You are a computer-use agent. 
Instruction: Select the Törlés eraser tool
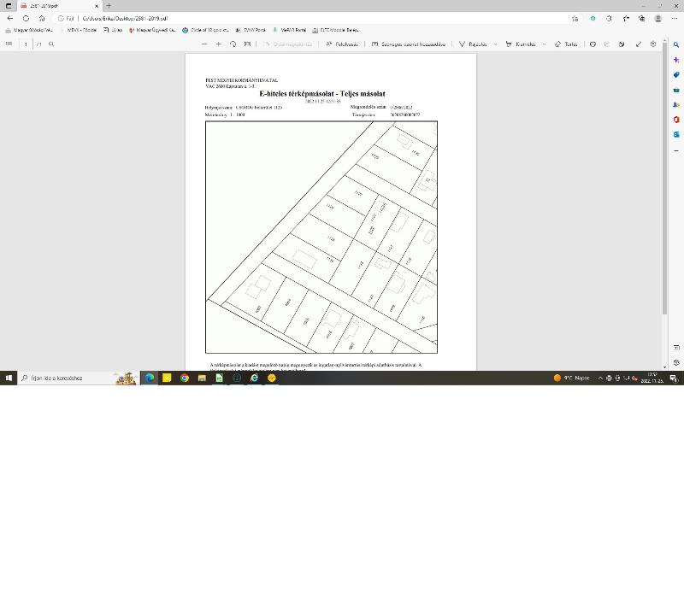pyautogui.click(x=566, y=44)
